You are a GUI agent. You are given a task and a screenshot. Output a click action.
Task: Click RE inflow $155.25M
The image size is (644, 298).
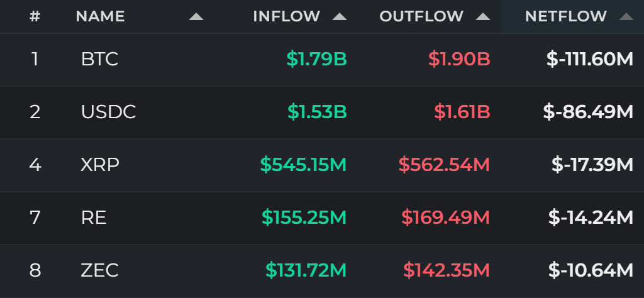coord(304,218)
